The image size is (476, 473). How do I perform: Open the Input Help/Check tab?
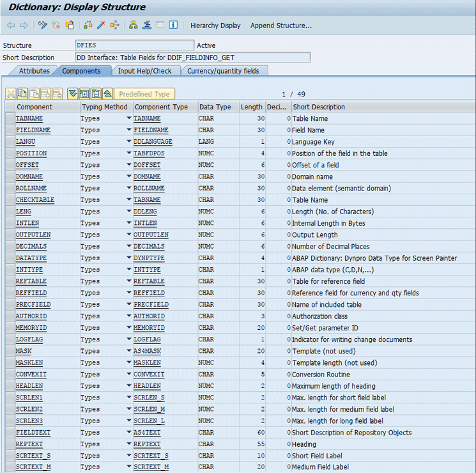click(144, 71)
